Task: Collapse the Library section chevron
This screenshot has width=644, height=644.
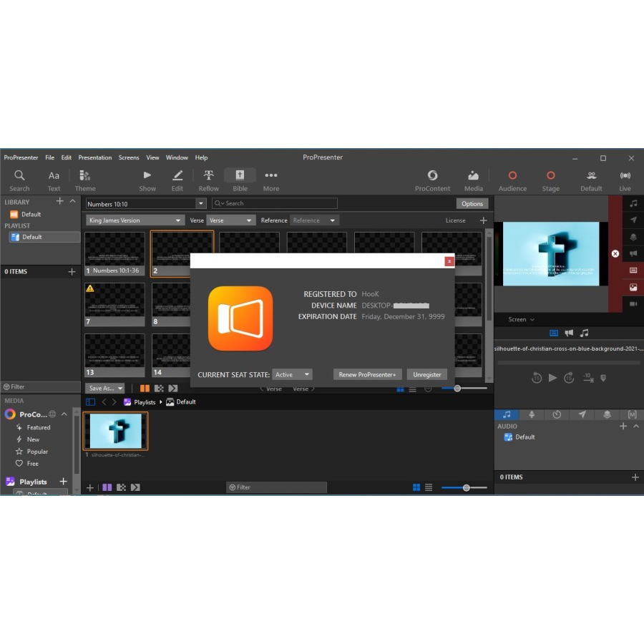Action: pos(73,201)
